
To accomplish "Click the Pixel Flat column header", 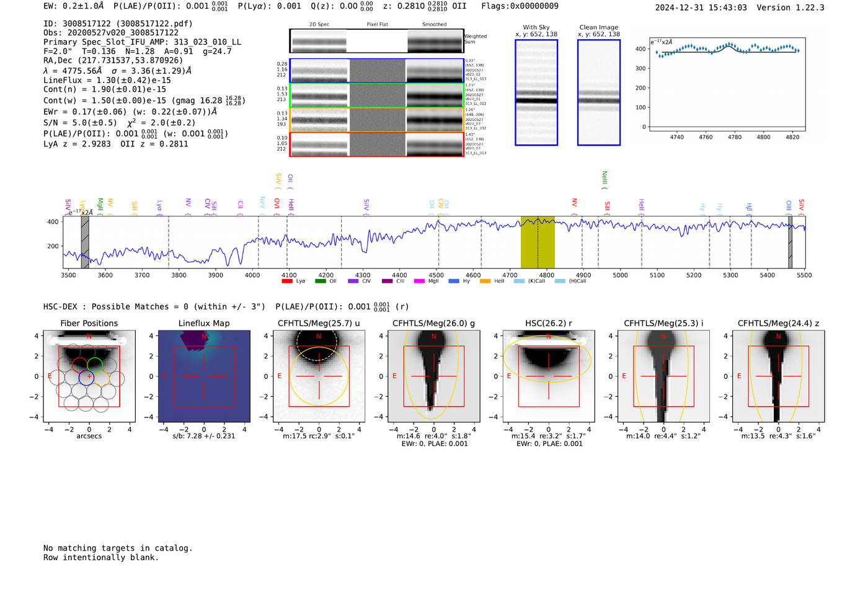I will (377, 25).
